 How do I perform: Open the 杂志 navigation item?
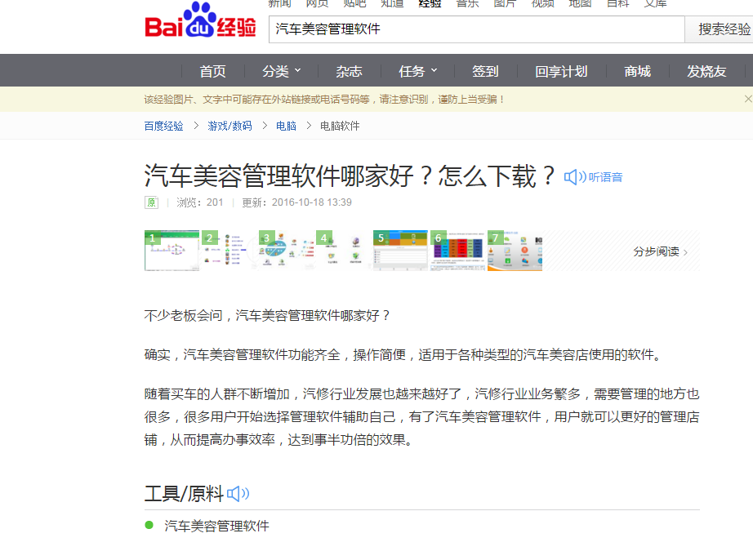(349, 71)
